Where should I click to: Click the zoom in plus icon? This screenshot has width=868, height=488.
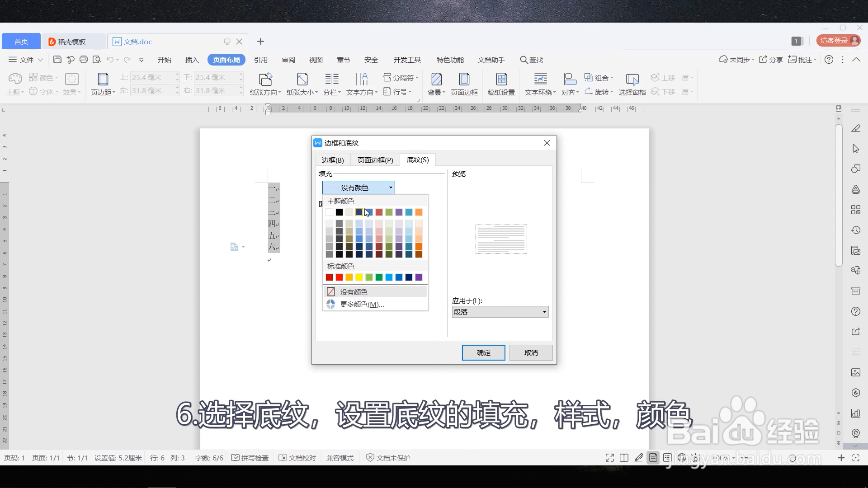[x=841, y=458]
